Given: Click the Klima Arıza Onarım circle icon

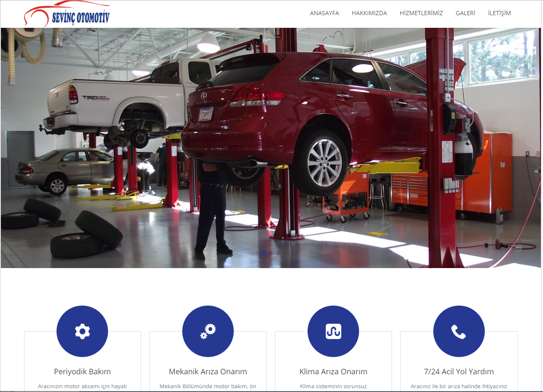Looking at the screenshot, I should [x=333, y=331].
